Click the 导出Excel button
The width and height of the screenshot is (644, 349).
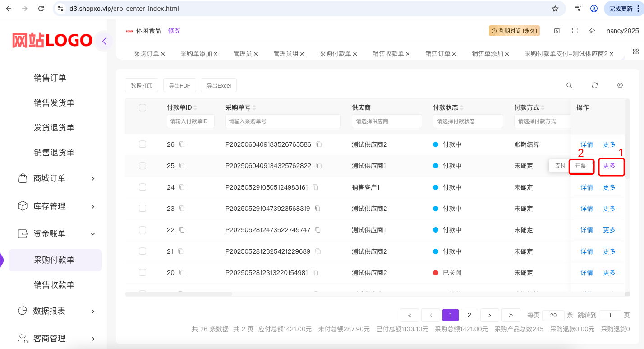(219, 85)
